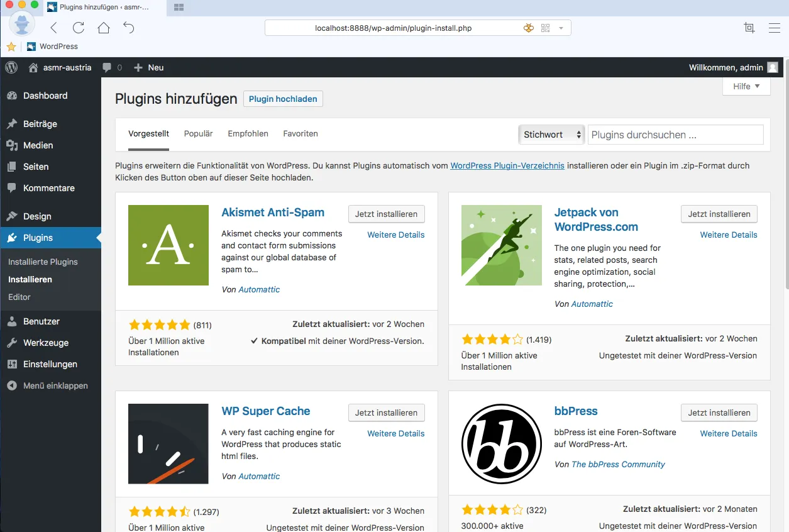Open The bbPress Community author link
This screenshot has width=789, height=532.
(618, 464)
